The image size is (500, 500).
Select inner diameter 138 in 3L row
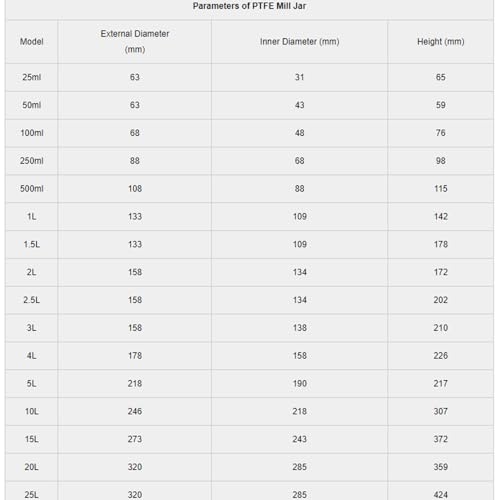pyautogui.click(x=299, y=328)
